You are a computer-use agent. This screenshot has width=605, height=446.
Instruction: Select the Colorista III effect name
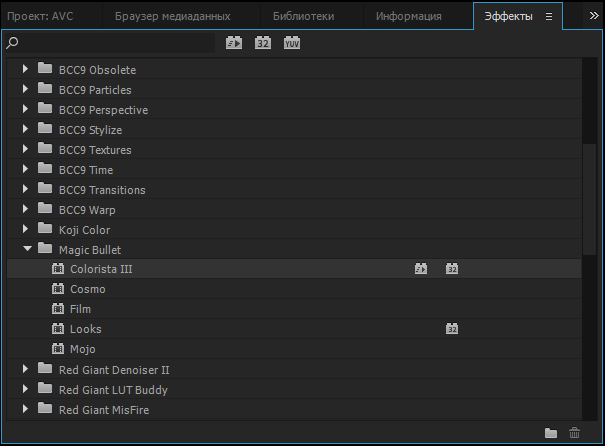[x=101, y=269]
